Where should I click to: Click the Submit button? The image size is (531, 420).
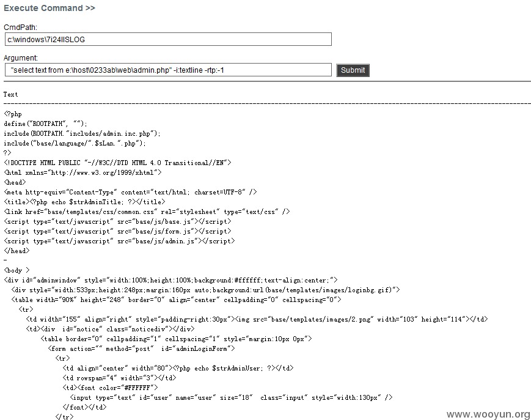(x=353, y=70)
